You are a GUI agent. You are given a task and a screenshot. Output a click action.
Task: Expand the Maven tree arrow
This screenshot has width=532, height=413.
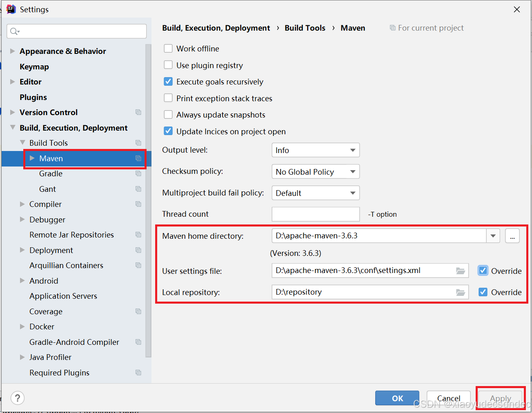[x=32, y=158]
